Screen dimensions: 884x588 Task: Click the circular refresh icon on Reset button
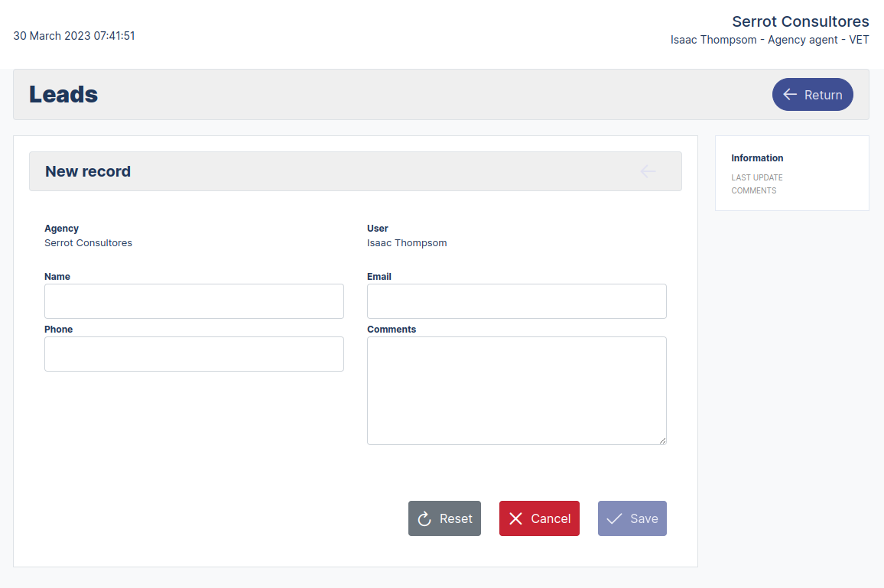point(424,518)
